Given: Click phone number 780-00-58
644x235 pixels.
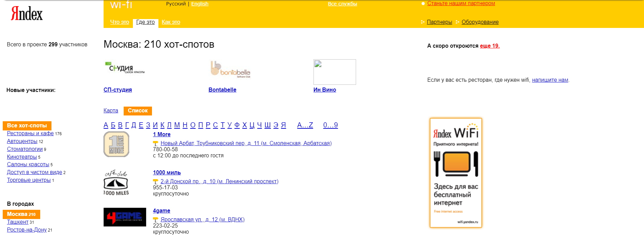Looking at the screenshot, I should click(165, 149).
